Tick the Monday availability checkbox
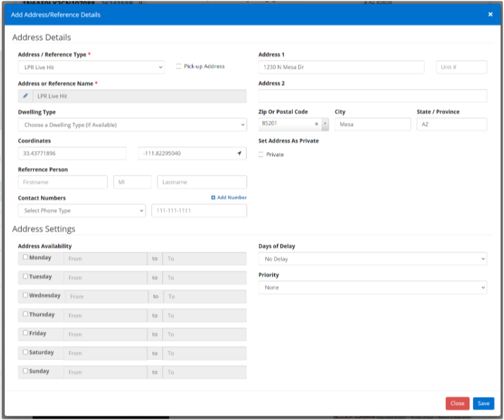Image resolution: width=504 pixels, height=420 pixels. (x=25, y=257)
